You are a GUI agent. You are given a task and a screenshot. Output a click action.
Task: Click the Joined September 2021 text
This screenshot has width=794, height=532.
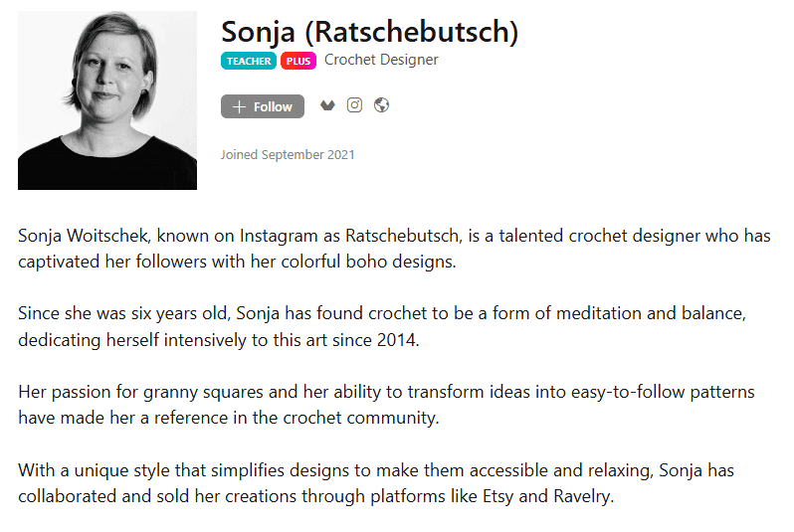click(x=288, y=154)
